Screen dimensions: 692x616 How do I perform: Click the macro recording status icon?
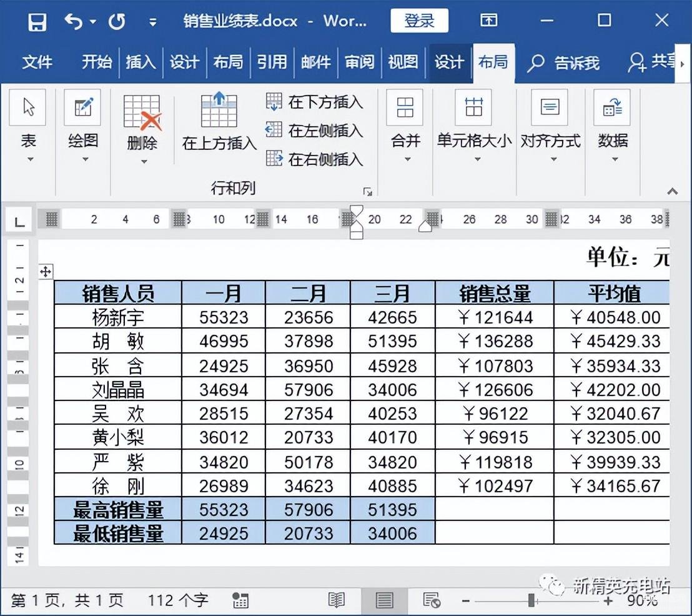240,600
